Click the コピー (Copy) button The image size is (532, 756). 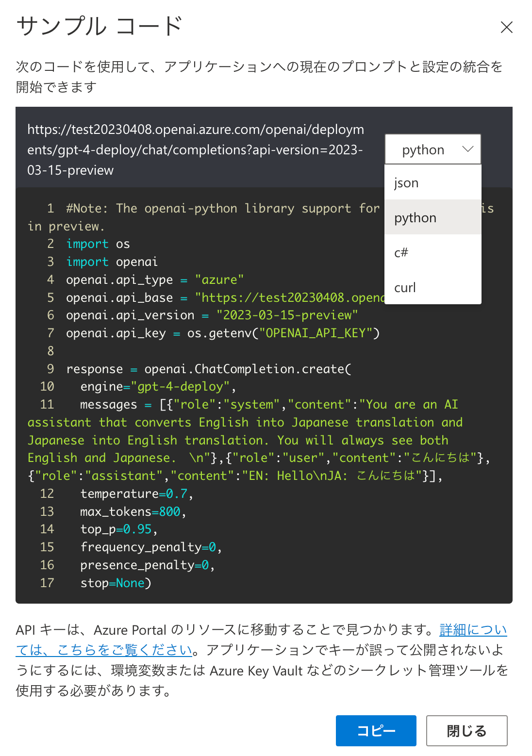(376, 730)
